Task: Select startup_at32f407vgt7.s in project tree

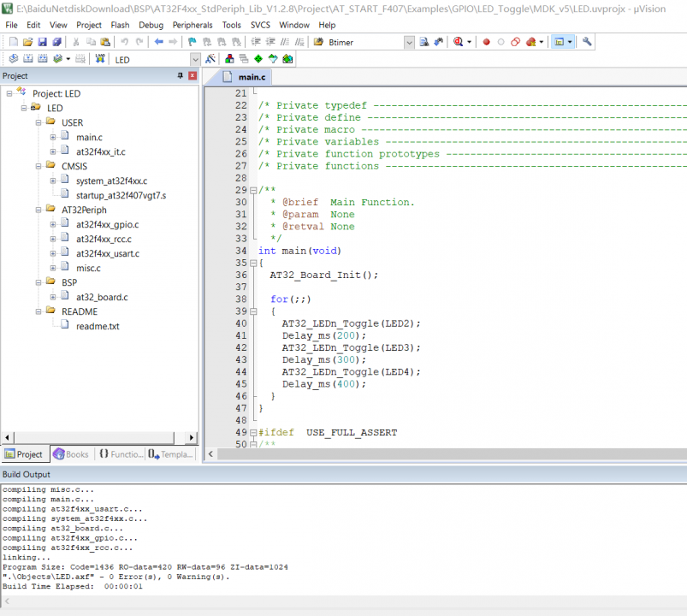Action: coord(121,195)
